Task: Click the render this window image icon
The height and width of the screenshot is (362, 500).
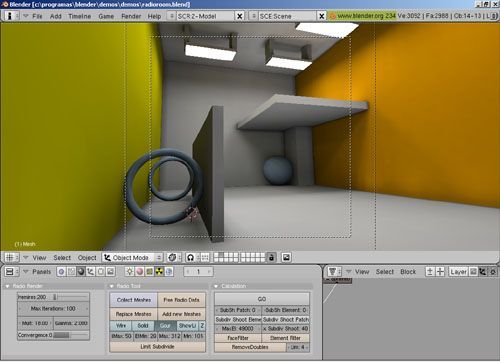Action: (286, 257)
